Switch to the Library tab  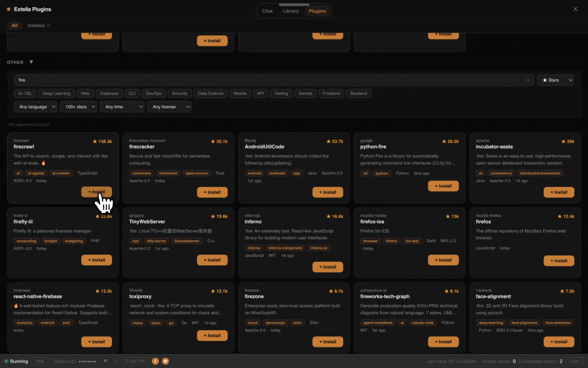tap(291, 11)
